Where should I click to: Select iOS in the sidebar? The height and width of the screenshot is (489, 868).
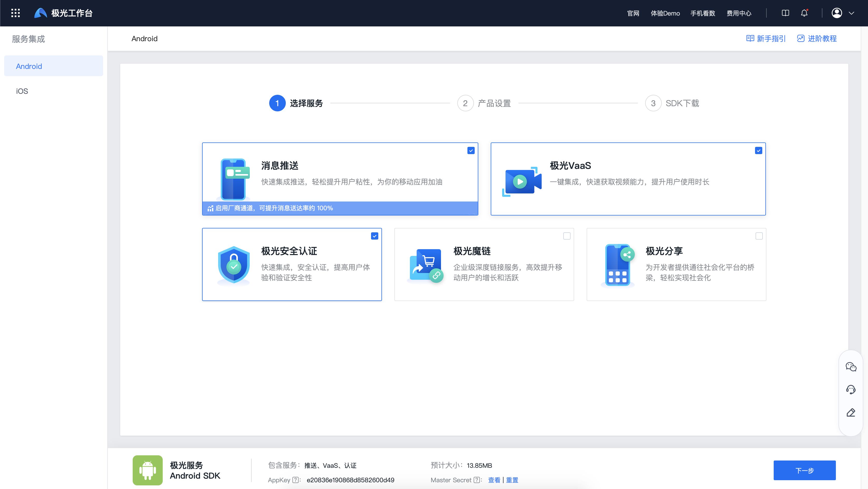click(x=54, y=91)
